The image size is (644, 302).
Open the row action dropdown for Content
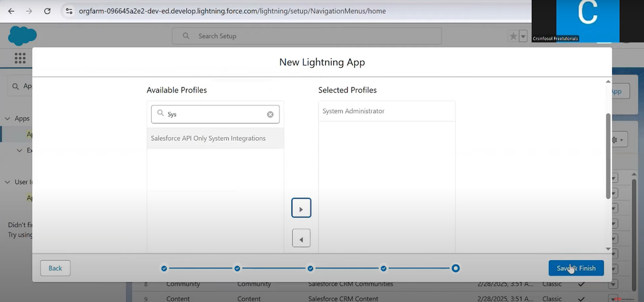(x=614, y=298)
